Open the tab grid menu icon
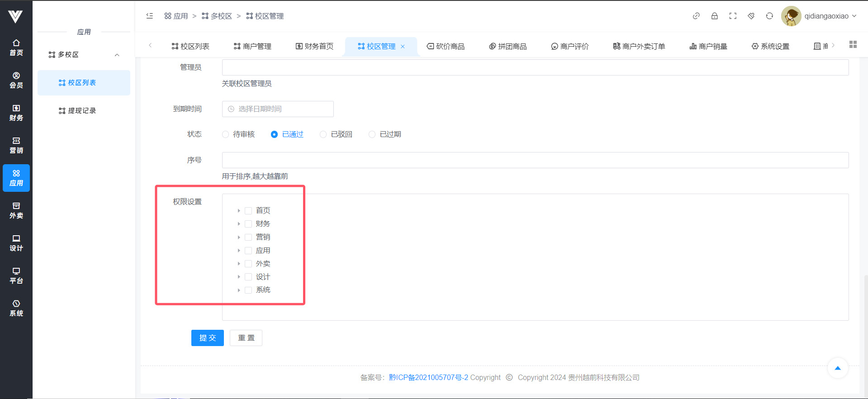This screenshot has width=868, height=399. click(x=853, y=45)
